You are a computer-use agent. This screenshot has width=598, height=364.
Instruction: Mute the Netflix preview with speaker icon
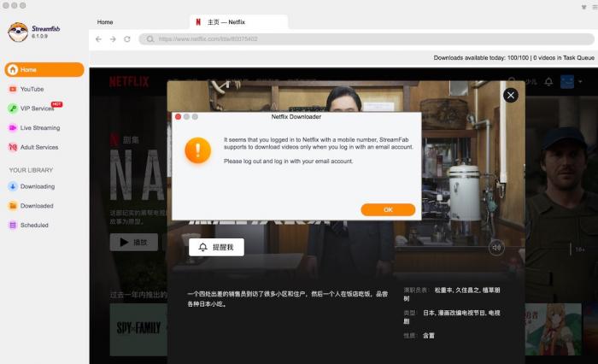[496, 248]
